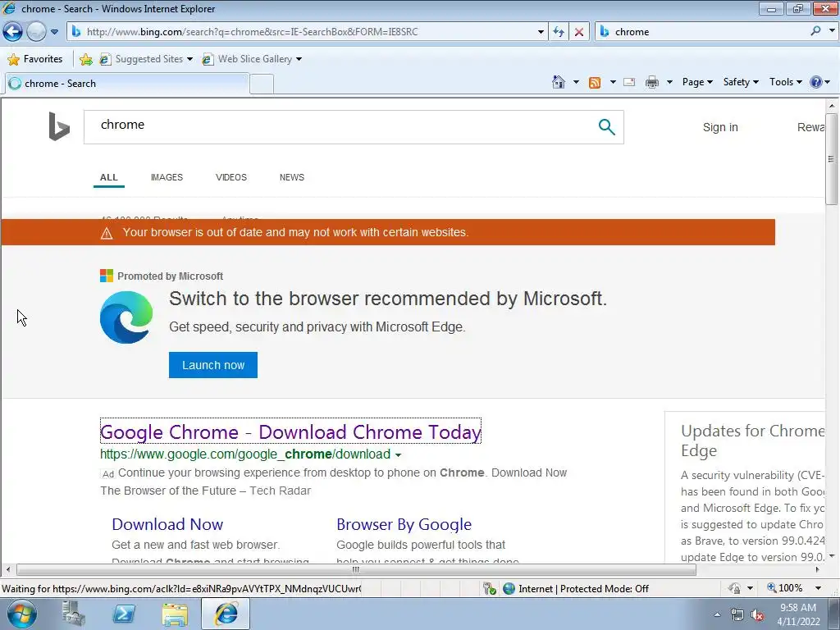Click the Updates for Chrome heading

[x=753, y=441]
